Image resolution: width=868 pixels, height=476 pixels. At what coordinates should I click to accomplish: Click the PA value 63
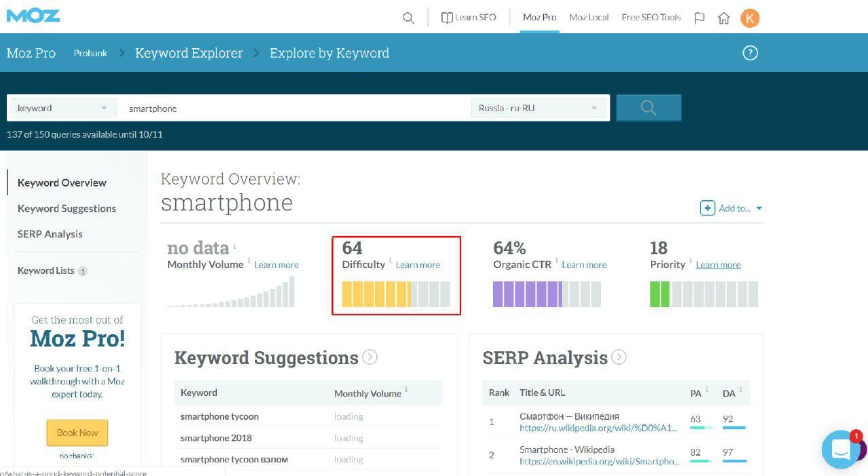click(x=696, y=419)
